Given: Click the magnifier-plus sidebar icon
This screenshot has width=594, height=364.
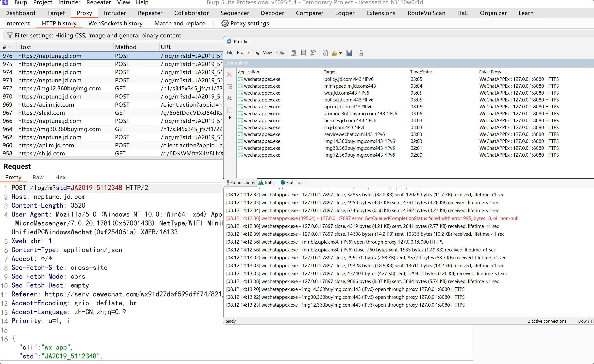Looking at the screenshot, I should (x=229, y=98).
